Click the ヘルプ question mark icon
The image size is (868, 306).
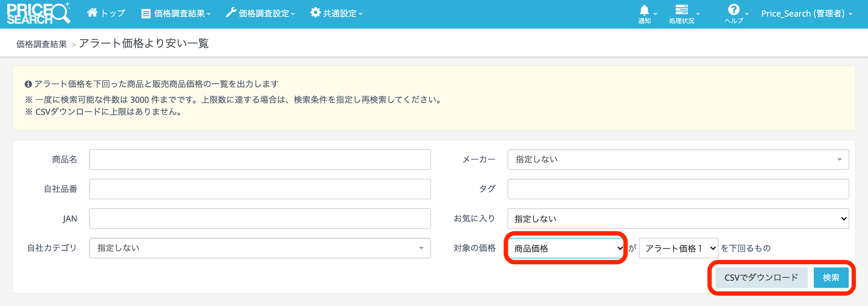tap(733, 10)
